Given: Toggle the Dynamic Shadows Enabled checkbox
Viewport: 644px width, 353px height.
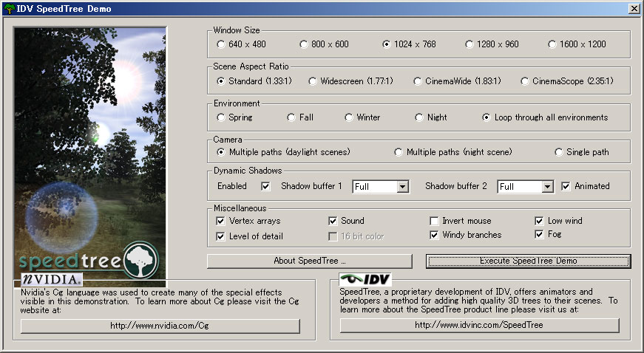Looking at the screenshot, I should [265, 187].
